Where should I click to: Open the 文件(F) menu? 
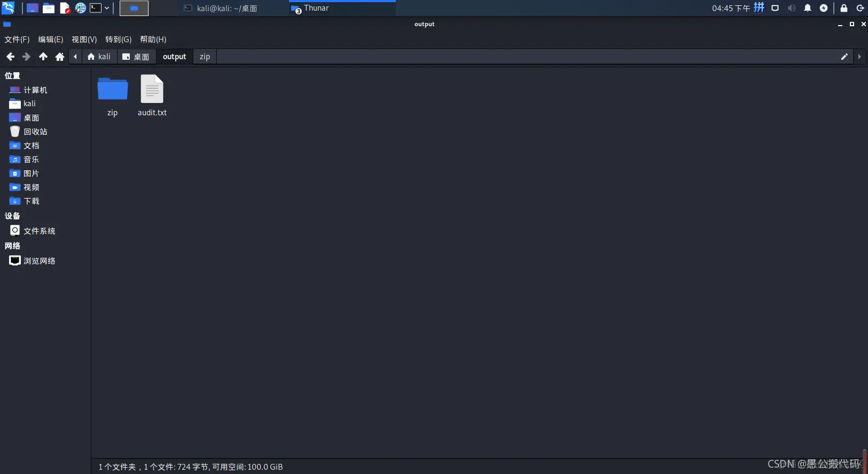click(17, 39)
